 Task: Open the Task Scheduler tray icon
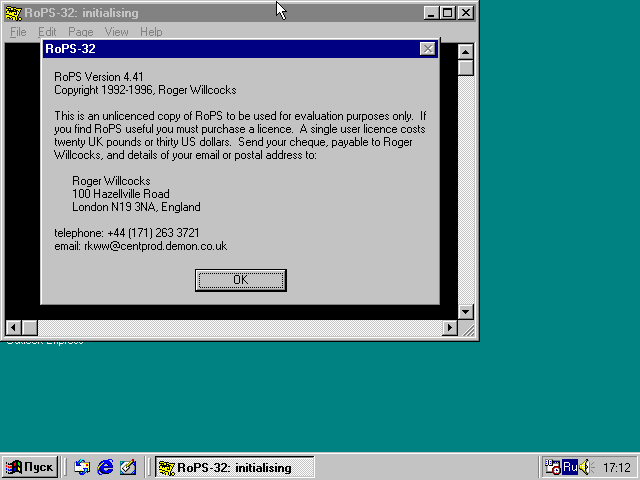[552, 467]
